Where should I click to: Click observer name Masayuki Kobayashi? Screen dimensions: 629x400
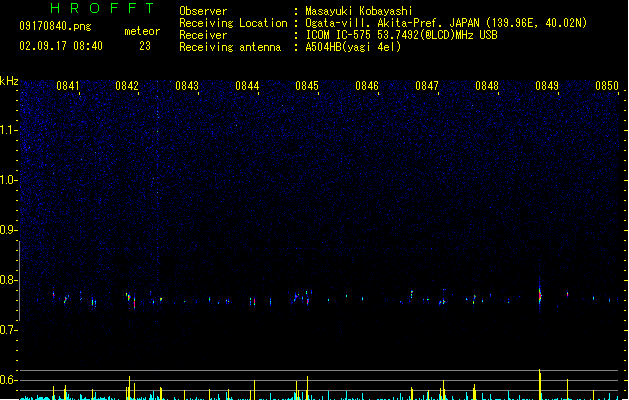coord(359,11)
